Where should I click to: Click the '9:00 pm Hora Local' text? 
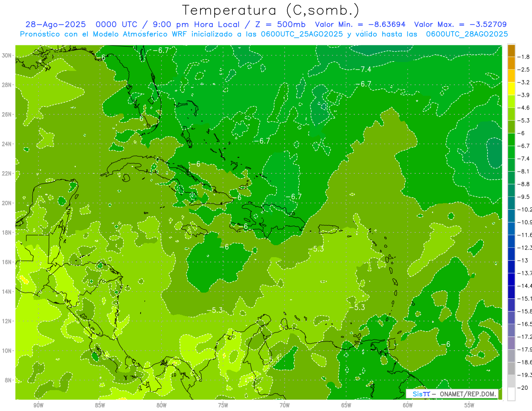click(195, 24)
